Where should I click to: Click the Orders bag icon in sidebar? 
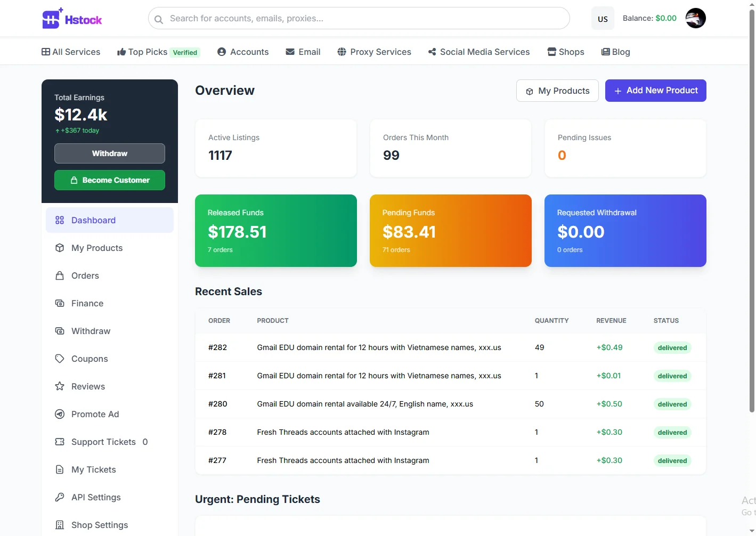pyautogui.click(x=60, y=275)
